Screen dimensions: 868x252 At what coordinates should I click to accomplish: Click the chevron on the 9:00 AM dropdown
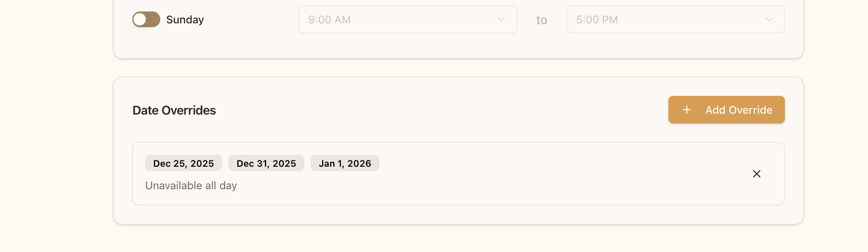(501, 20)
